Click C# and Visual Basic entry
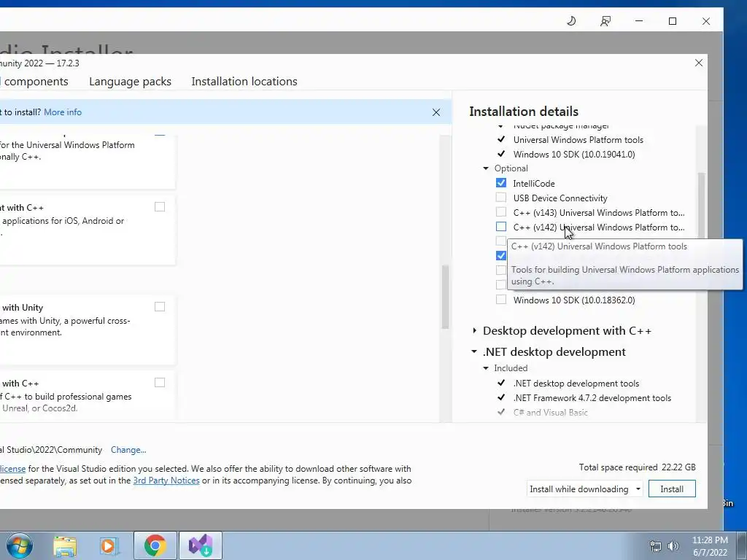This screenshot has width=747, height=560. point(551,413)
